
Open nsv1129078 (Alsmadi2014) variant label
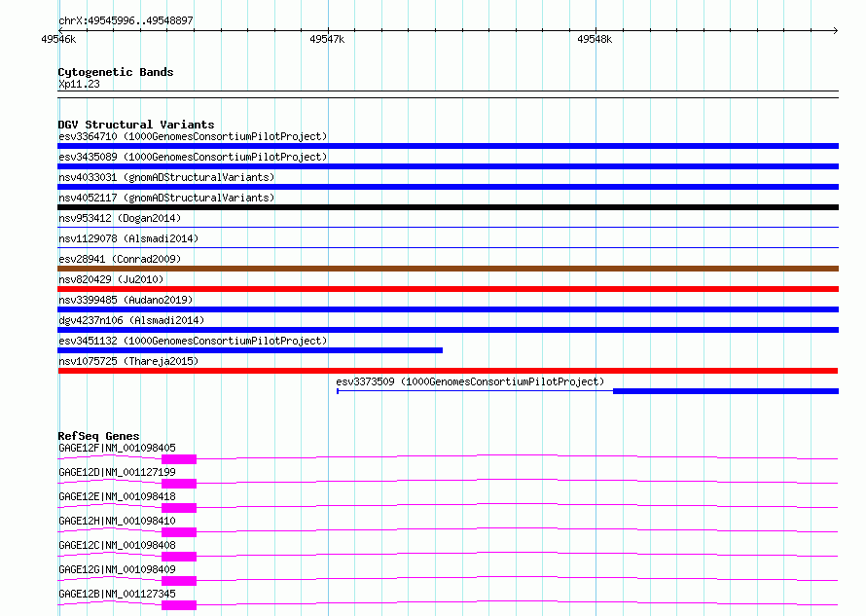coord(128,238)
